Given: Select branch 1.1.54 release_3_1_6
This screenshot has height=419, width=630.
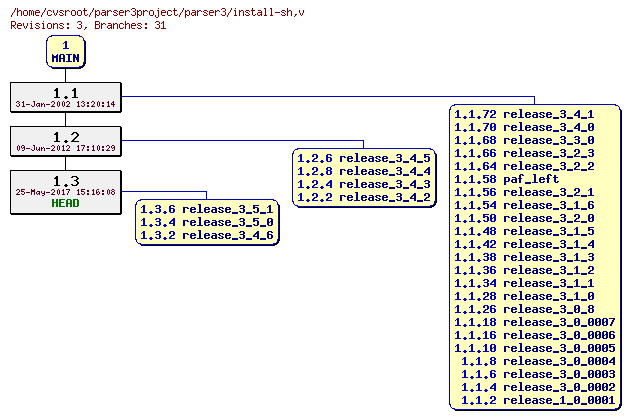Looking at the screenshot, I should 524,205.
